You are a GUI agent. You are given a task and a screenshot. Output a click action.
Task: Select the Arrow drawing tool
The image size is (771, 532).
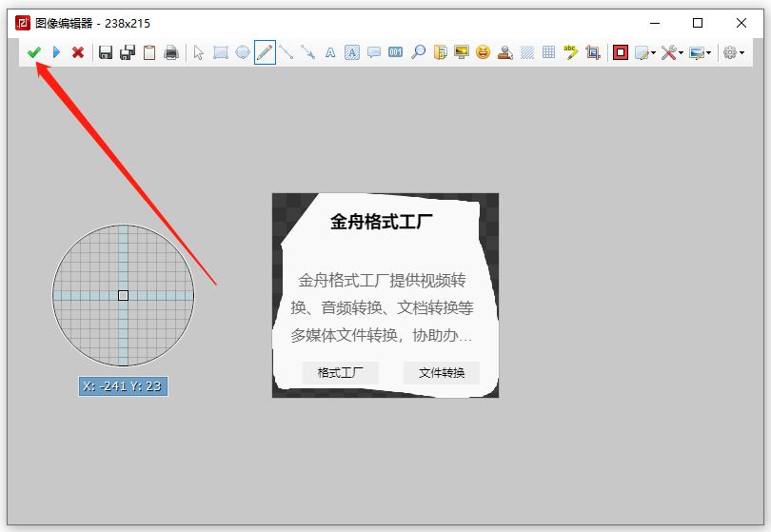(308, 52)
